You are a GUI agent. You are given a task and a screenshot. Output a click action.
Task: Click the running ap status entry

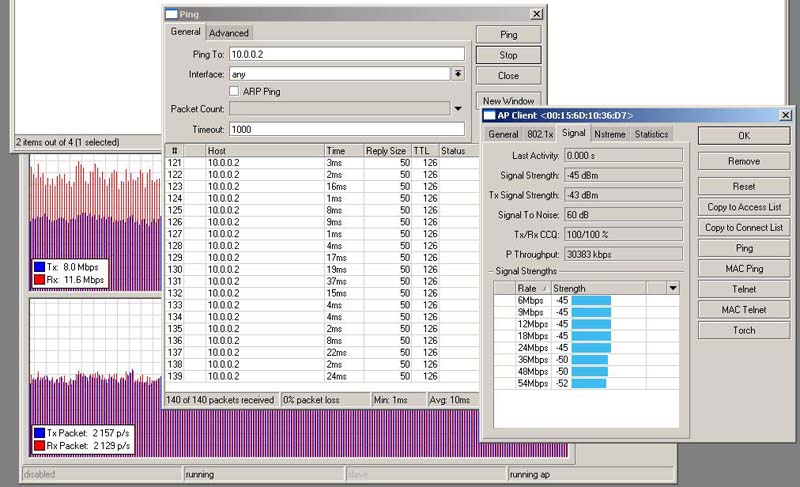point(591,474)
